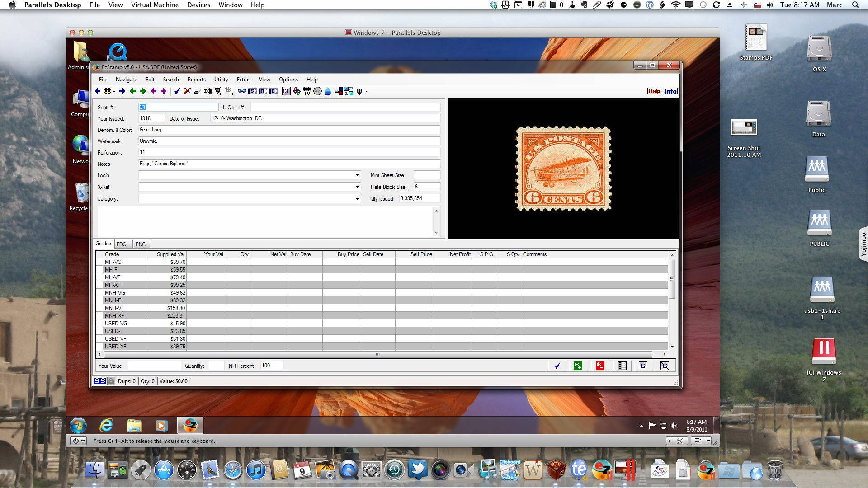Click the Scott # input field

point(178,107)
